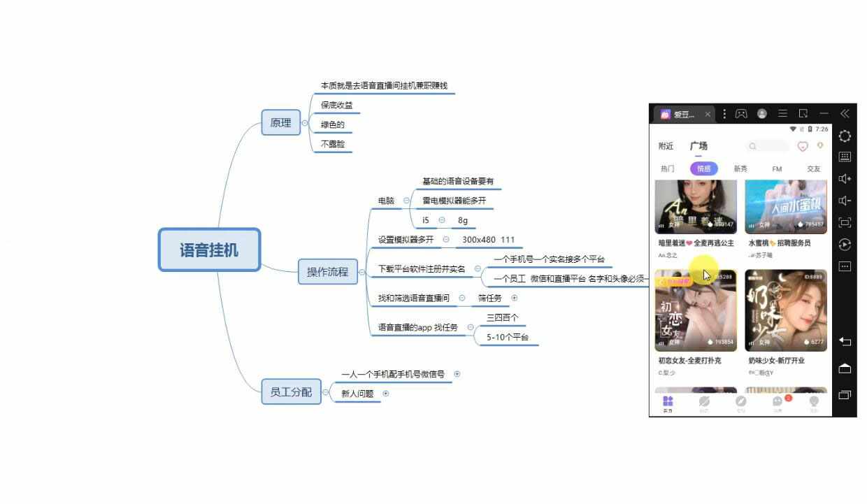Open the emulator hamburger menu
Viewport: 867px width, 504px height.
pyautogui.click(x=783, y=113)
